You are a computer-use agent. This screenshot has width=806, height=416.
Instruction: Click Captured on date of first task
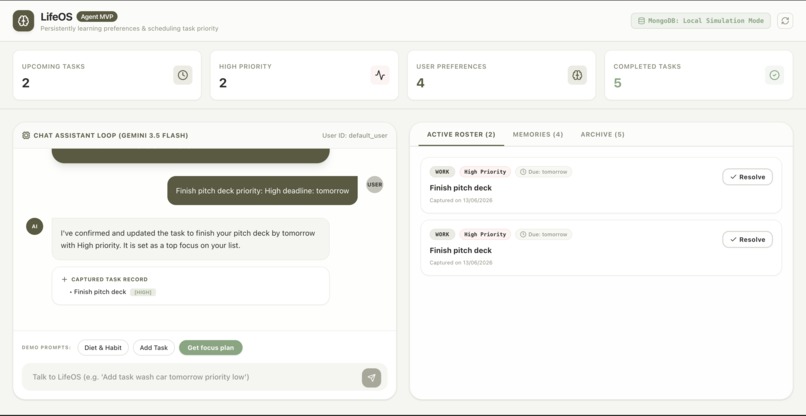tap(461, 200)
